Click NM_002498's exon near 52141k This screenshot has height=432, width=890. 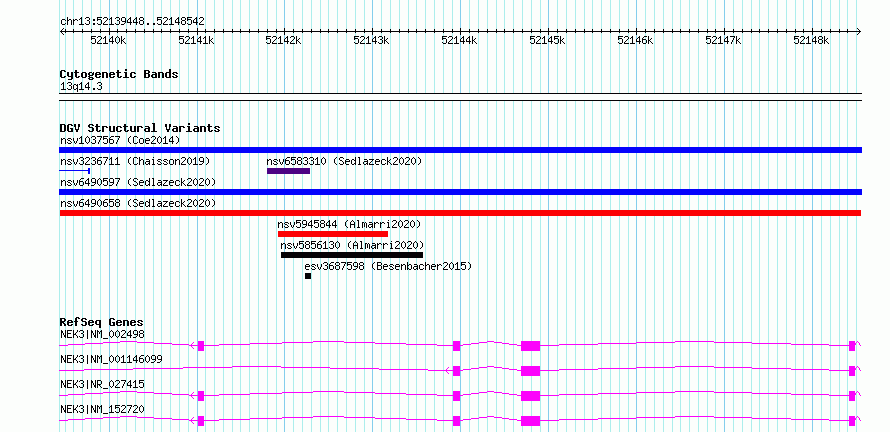[x=200, y=346]
